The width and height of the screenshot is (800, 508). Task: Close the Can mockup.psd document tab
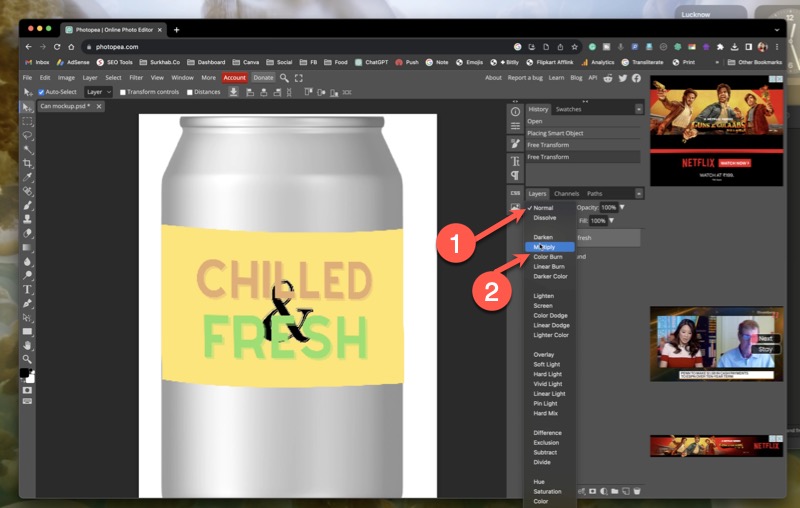pyautogui.click(x=99, y=106)
